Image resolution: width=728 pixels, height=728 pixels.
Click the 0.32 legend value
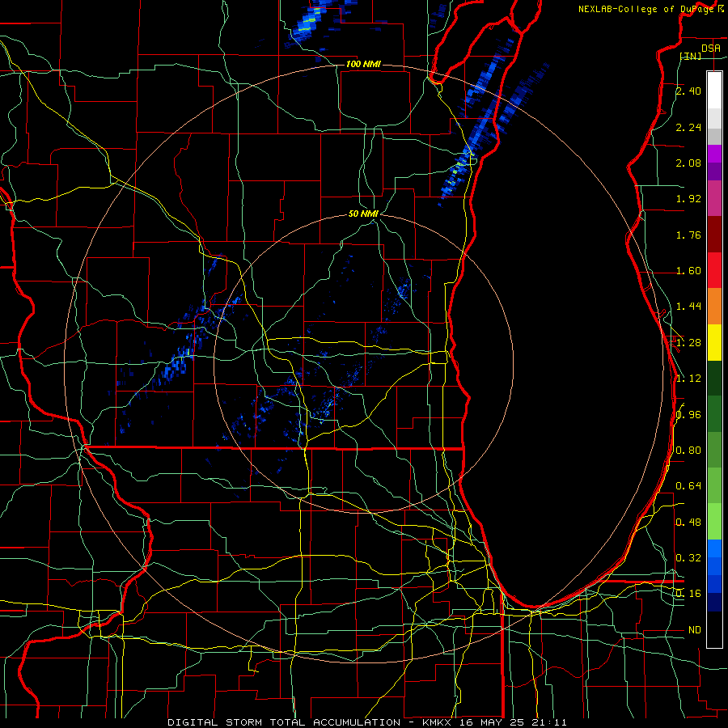tap(688, 558)
